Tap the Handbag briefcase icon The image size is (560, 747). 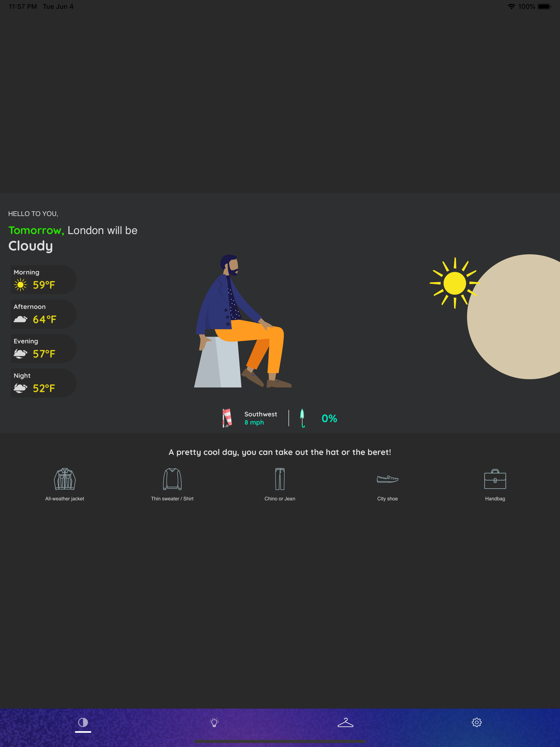click(x=495, y=479)
